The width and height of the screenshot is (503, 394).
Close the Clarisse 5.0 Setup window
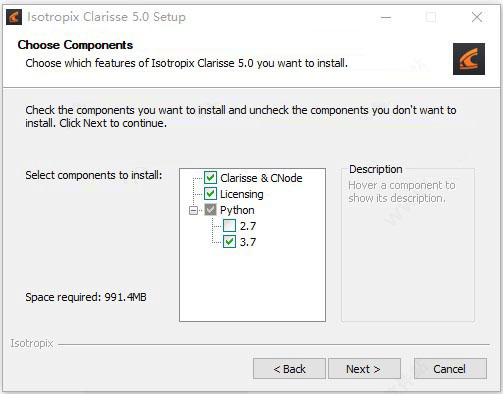coord(477,17)
